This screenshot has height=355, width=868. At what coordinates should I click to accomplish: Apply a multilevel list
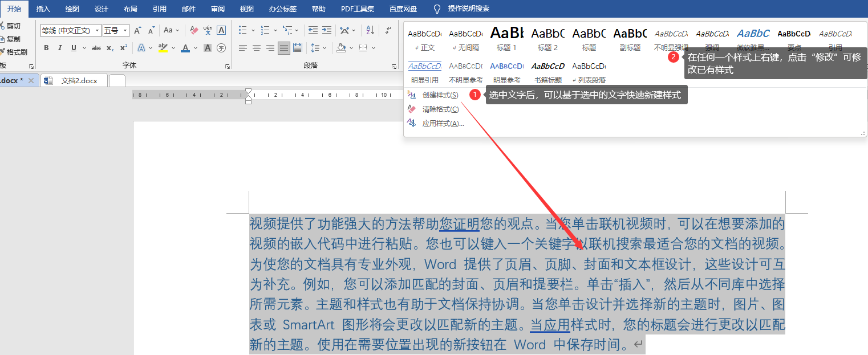click(287, 31)
